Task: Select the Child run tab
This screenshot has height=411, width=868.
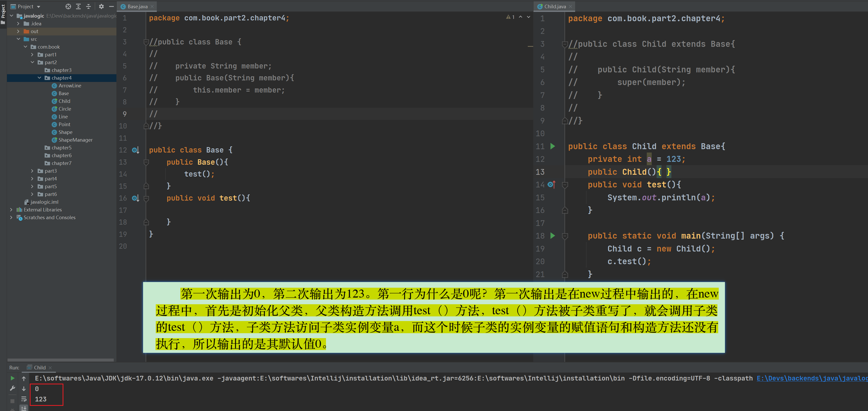Action: pyautogui.click(x=39, y=368)
